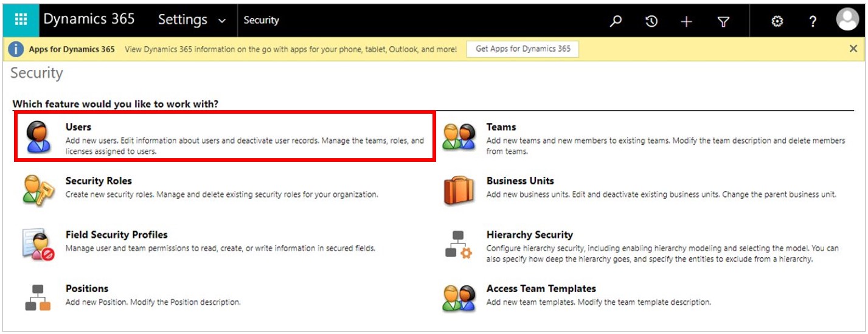The image size is (868, 334).
Task: Click the Field Security Profiles icon
Action: point(38,244)
